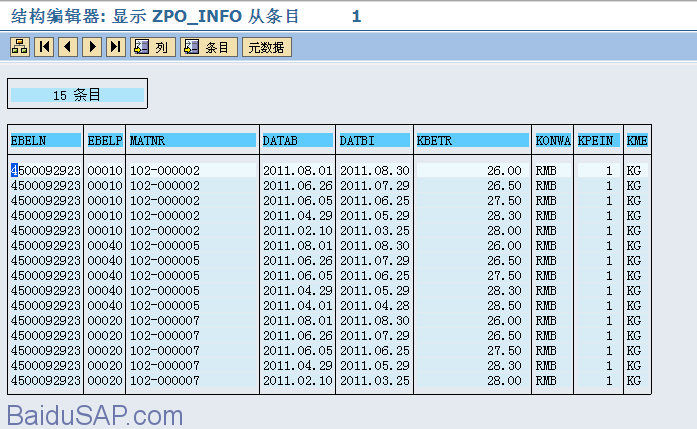Open the 元数据 (metadata) button
697x429 pixels.
tap(266, 47)
